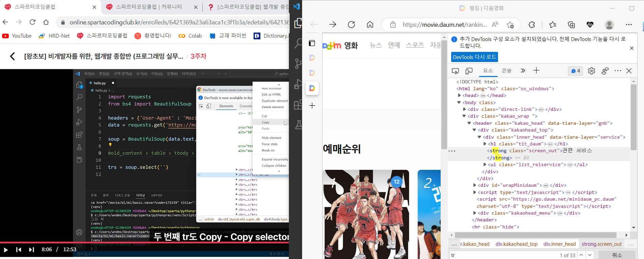Expand div id wrapMinidaum node
The width and height of the screenshot is (644, 259).
click(475, 185)
